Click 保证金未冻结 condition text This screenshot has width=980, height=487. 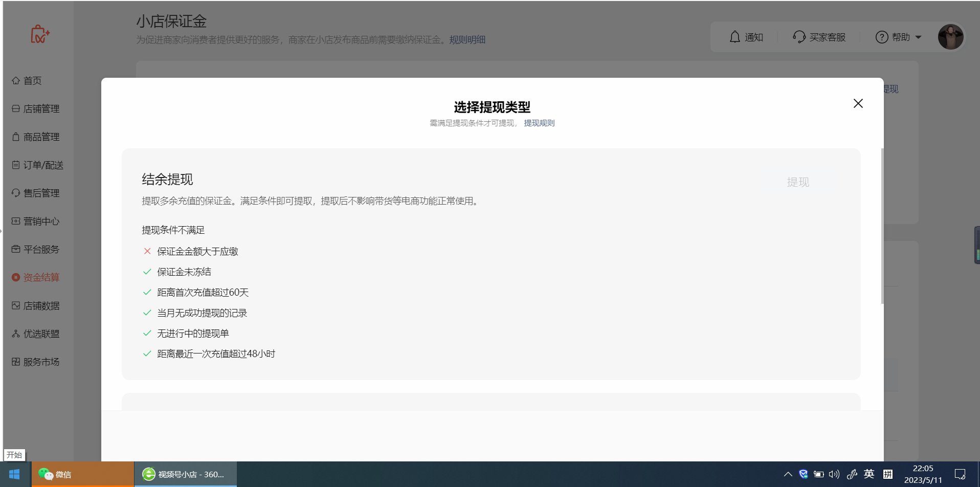click(184, 272)
